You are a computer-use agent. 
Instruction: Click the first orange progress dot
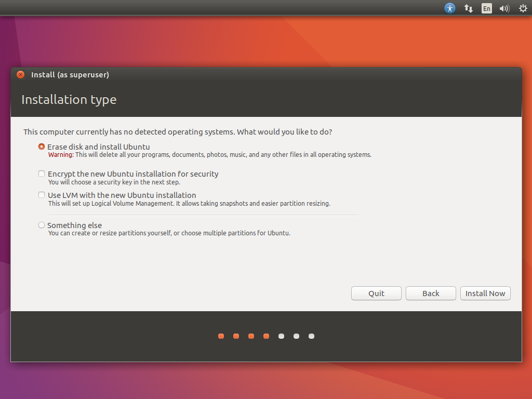pos(221,336)
